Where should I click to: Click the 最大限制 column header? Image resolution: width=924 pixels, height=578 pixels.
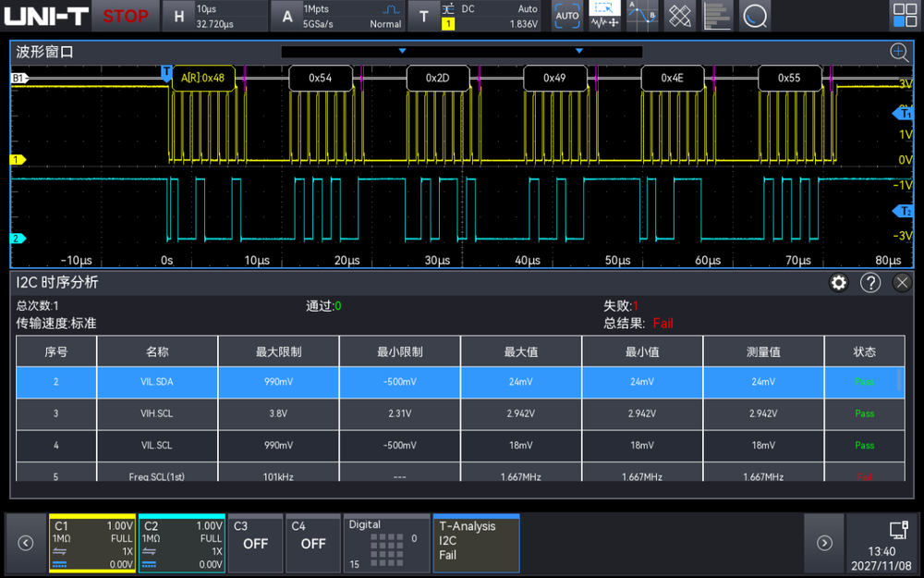[279, 351]
